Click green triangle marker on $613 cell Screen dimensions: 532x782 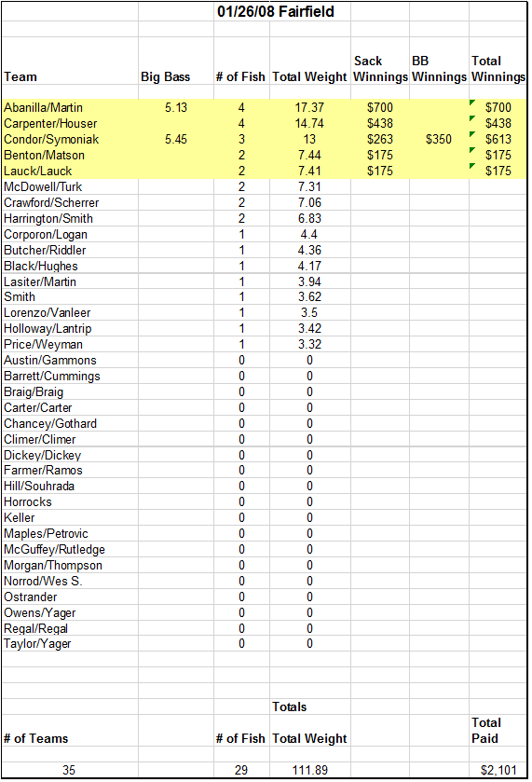472,134
